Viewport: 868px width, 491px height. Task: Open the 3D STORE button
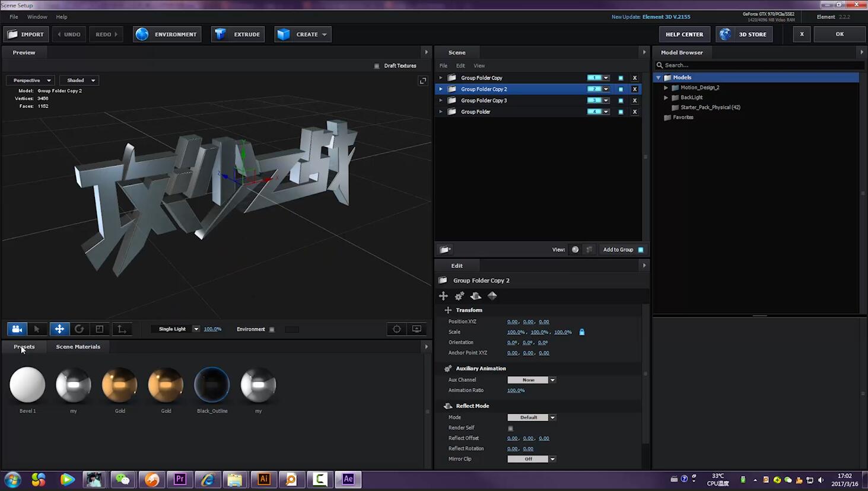coord(744,34)
